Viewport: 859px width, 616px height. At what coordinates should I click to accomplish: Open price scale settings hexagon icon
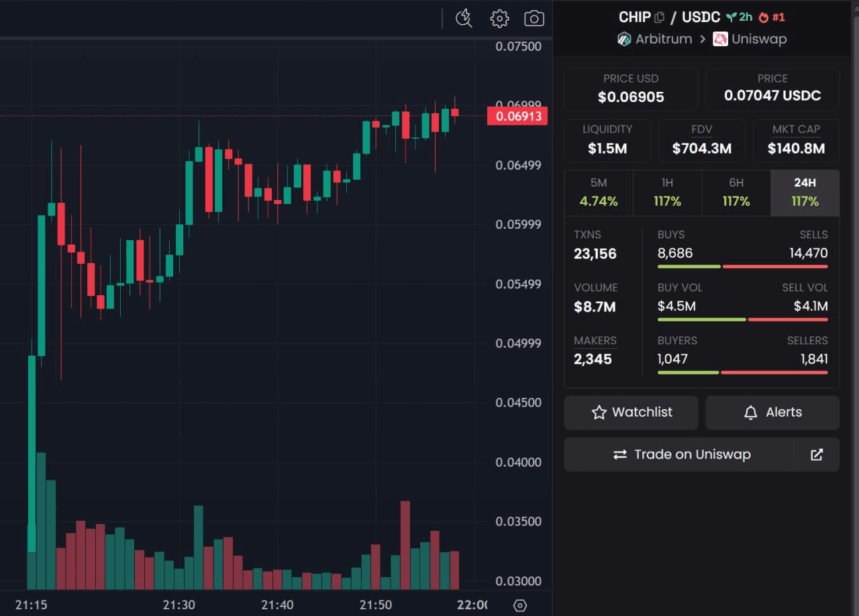520,605
